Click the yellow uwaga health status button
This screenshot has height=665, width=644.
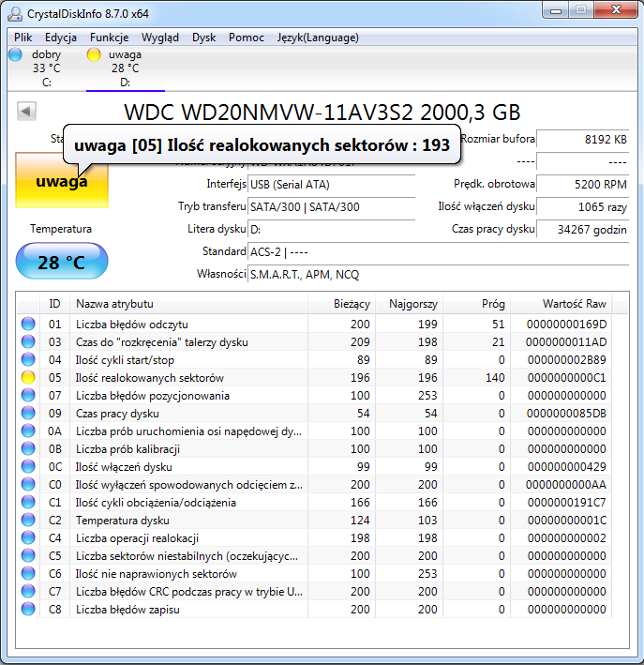click(62, 181)
